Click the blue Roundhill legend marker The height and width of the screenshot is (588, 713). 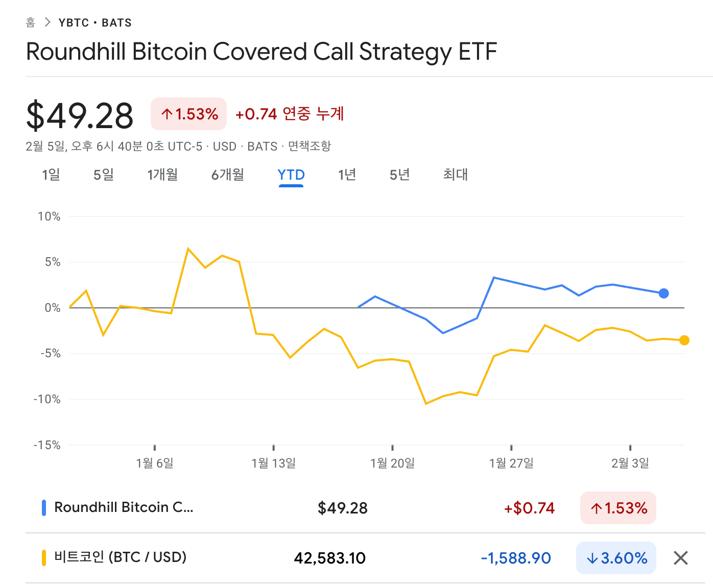[44, 507]
